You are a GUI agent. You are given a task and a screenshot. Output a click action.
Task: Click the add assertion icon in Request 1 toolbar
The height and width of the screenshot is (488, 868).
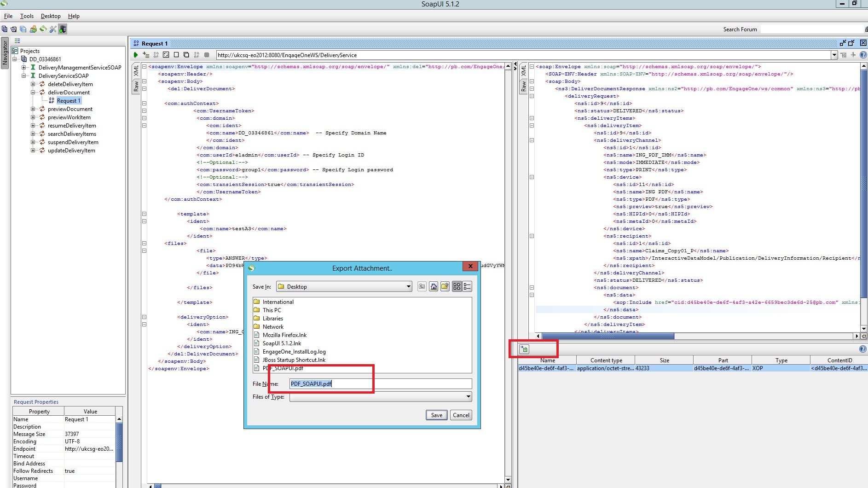tap(146, 55)
